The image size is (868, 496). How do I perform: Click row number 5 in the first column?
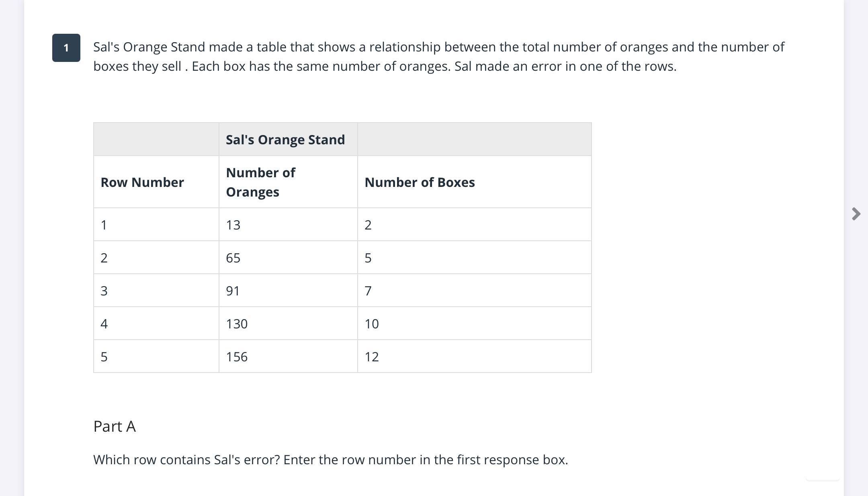tap(104, 357)
